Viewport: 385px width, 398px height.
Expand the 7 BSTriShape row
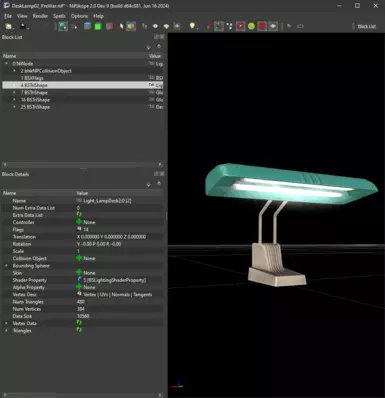pyautogui.click(x=14, y=92)
